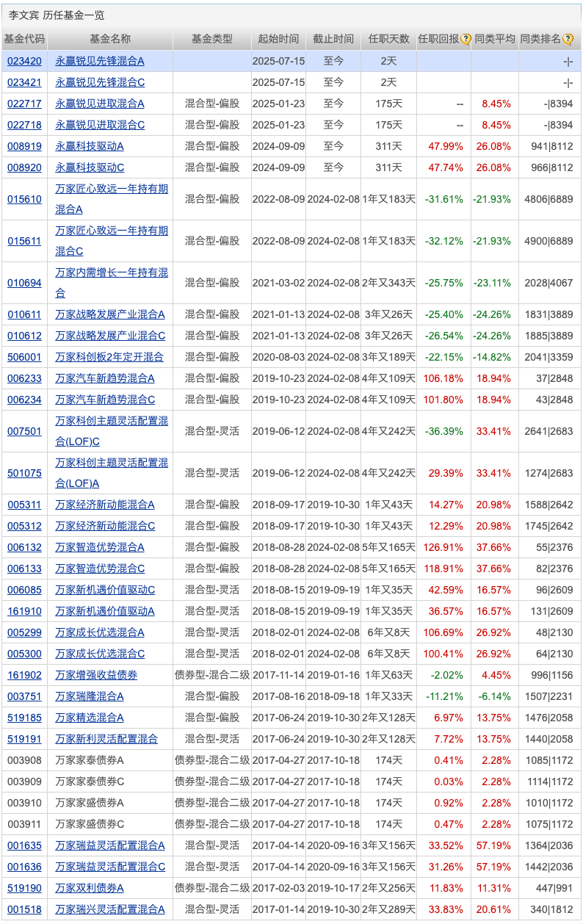Select the ranking cell 2028|4067
The height and width of the screenshot is (924, 583).
coord(549,283)
